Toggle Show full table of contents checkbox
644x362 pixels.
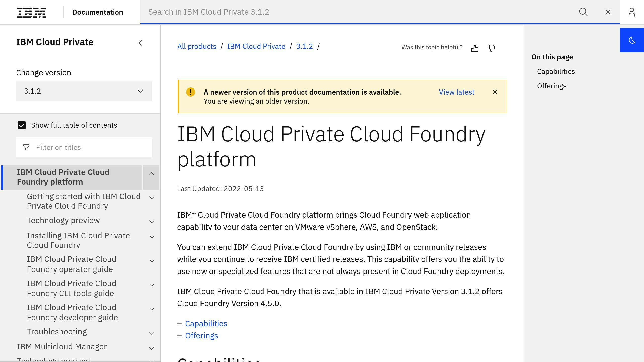21,125
